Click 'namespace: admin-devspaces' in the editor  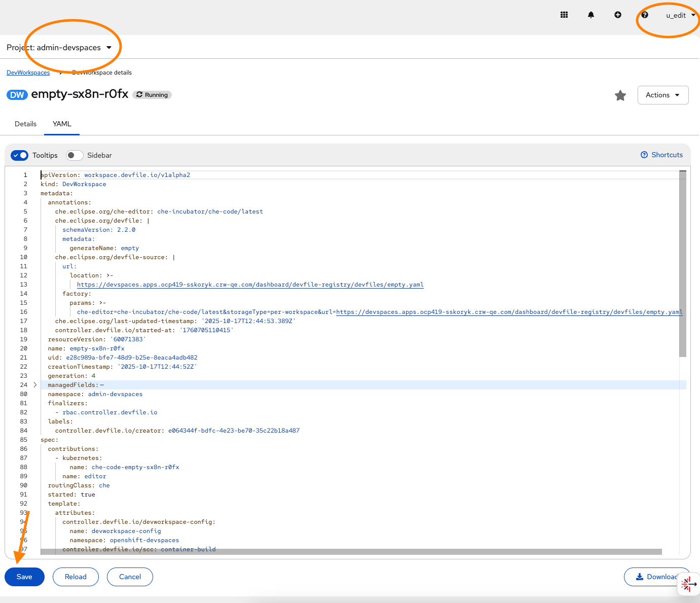point(95,394)
